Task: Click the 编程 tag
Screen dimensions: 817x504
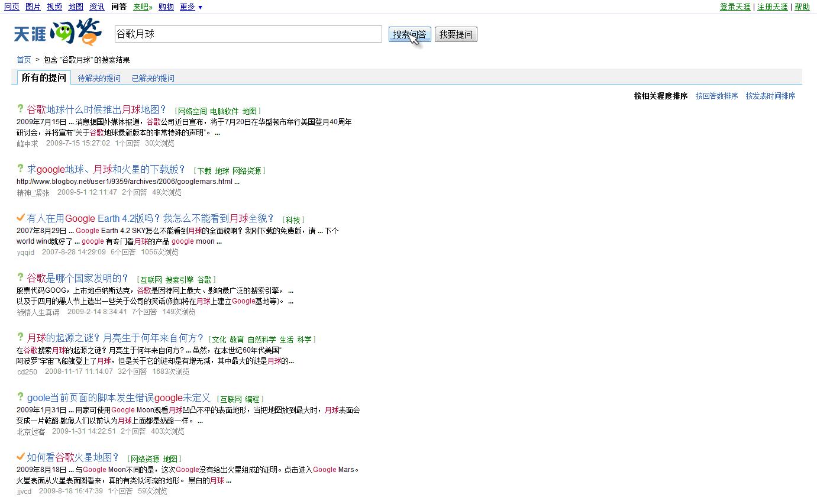Action: [252, 399]
